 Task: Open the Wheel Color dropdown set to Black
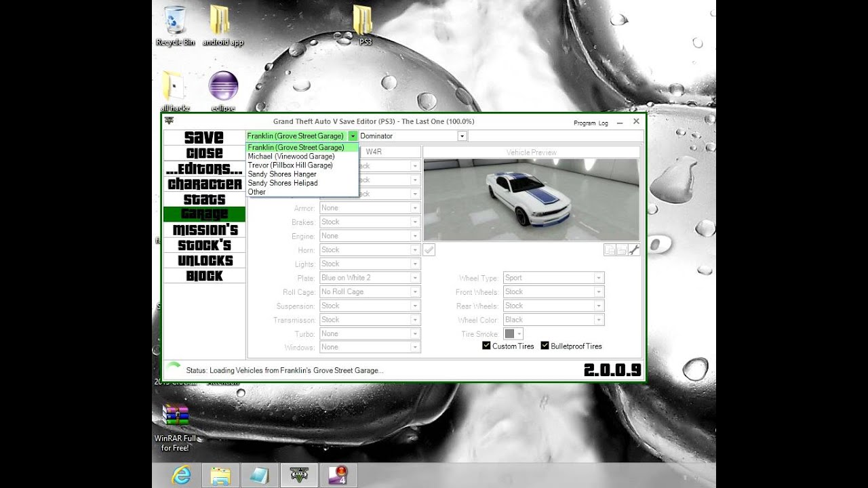(x=553, y=320)
